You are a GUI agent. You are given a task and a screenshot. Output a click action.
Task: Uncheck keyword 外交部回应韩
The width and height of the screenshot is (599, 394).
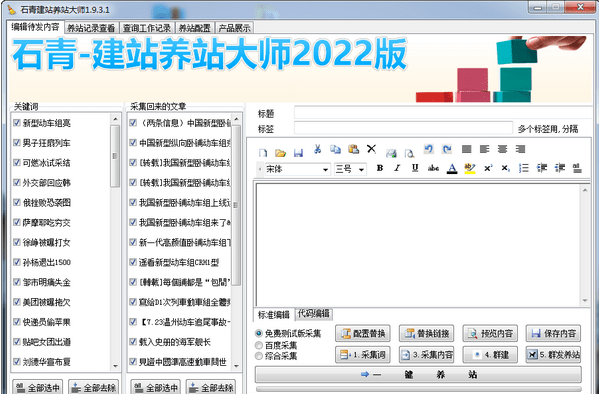(17, 182)
